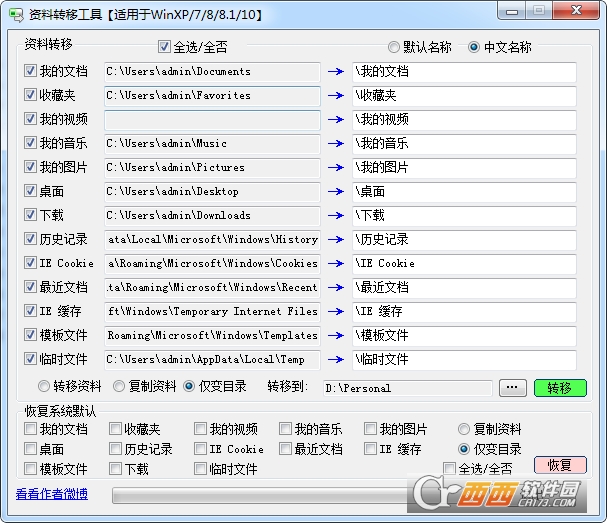Viewport: 607px width, 523px height.
Task: Open folder browser with the ... button
Action: [512, 388]
